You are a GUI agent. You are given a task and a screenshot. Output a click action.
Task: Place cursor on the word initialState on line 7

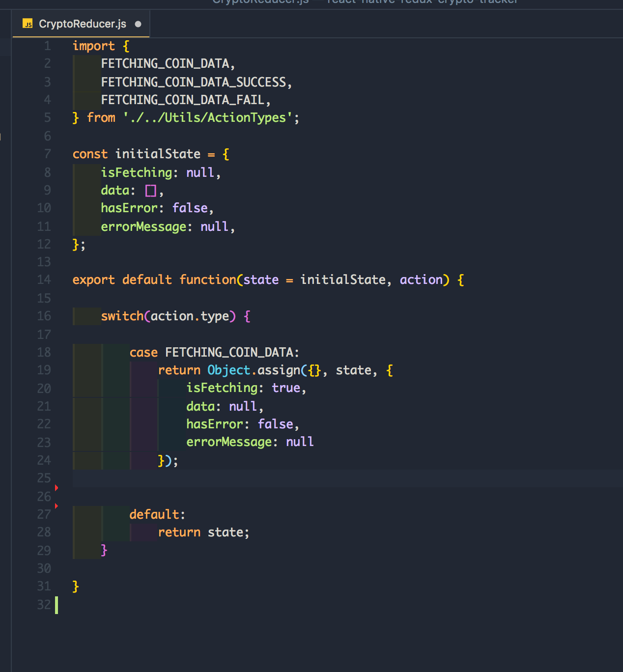(x=158, y=154)
